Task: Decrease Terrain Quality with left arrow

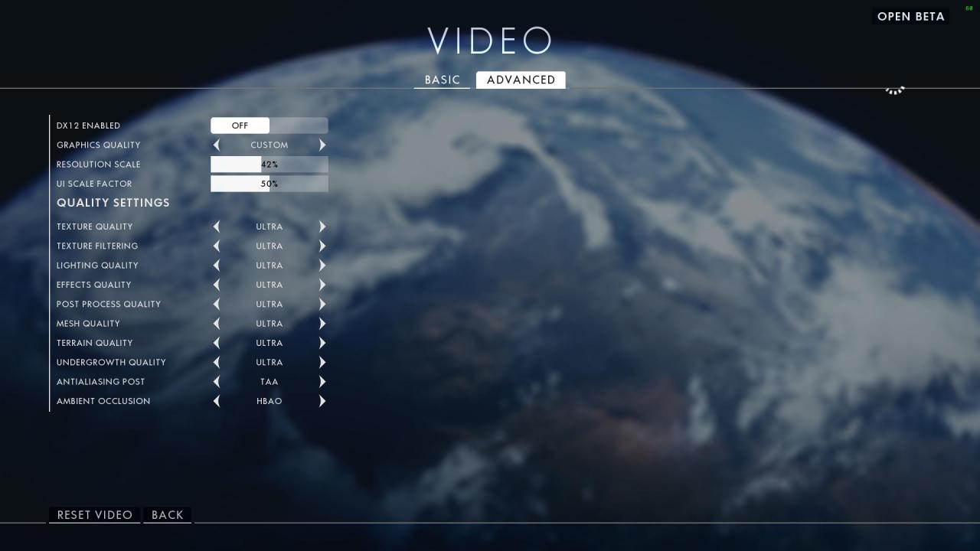Action: coord(216,343)
